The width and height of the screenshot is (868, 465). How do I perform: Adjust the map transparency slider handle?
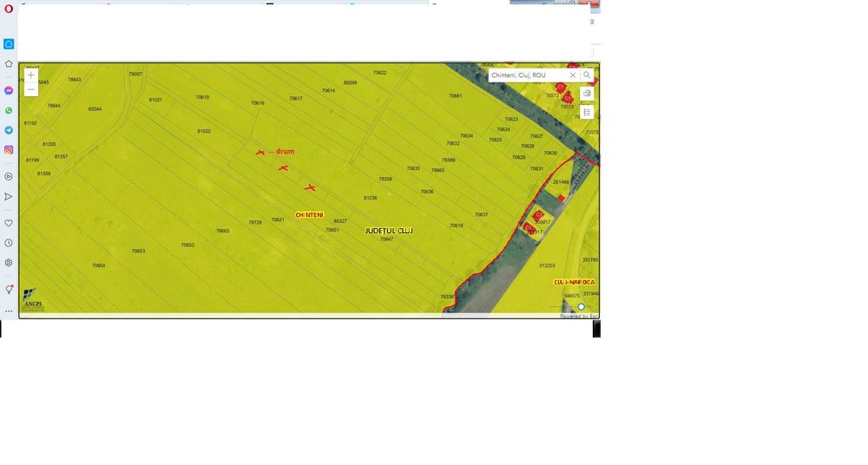pos(582,307)
